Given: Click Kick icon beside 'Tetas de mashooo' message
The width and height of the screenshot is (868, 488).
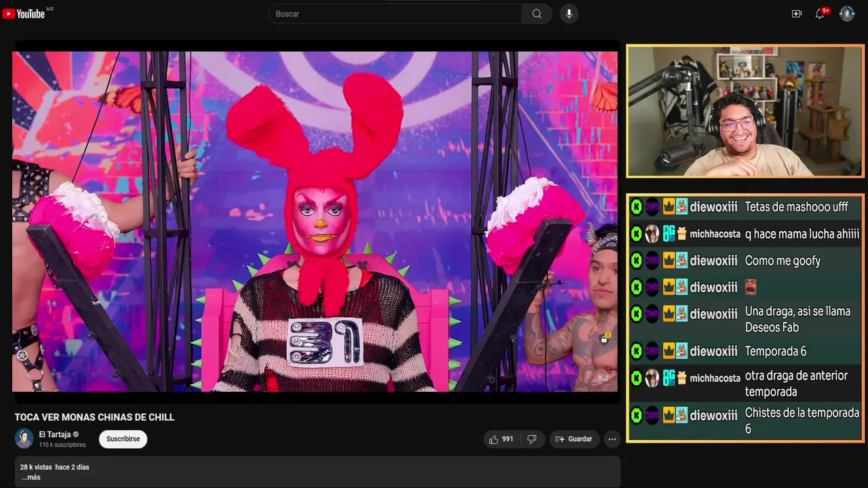Looking at the screenshot, I should click(636, 207).
